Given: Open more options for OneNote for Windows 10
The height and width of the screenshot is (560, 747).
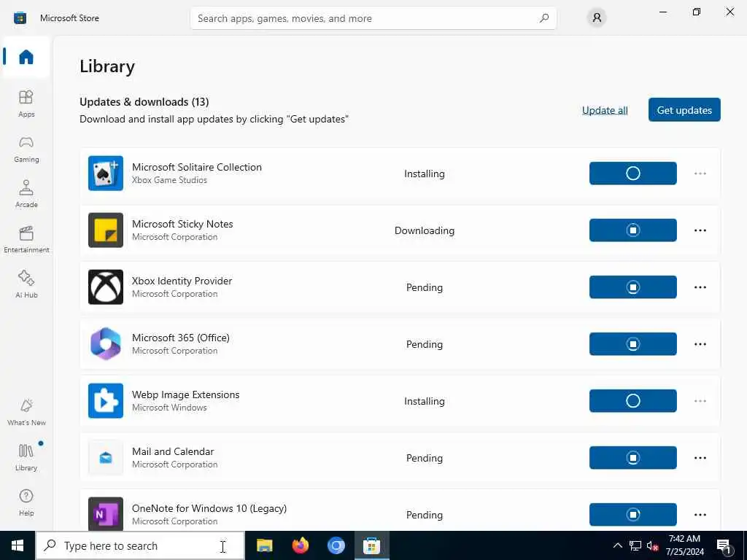Looking at the screenshot, I should [700, 514].
